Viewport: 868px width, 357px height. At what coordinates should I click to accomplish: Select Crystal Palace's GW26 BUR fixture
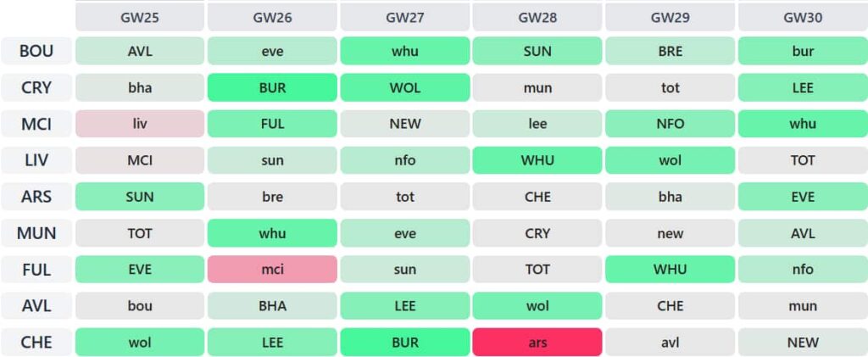tap(272, 87)
